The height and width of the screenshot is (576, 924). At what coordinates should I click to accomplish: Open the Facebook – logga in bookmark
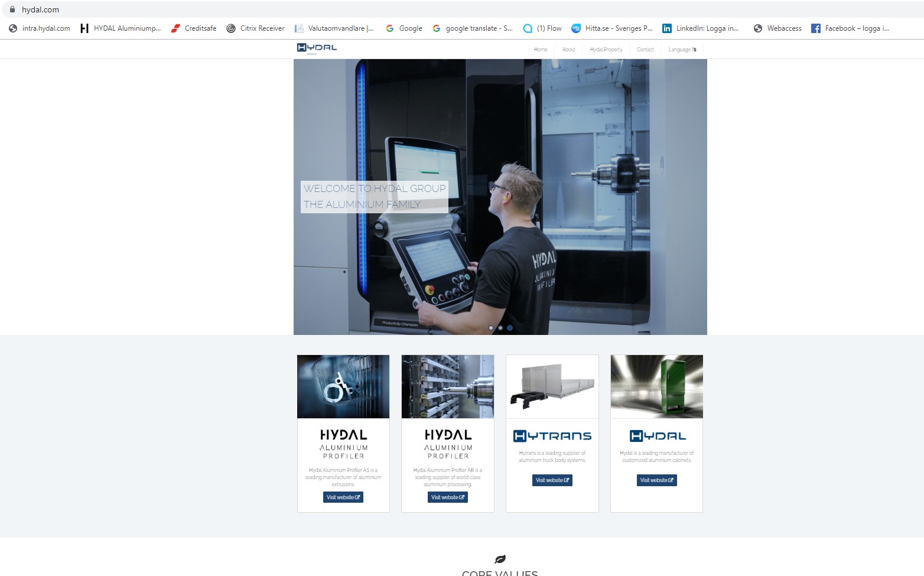tap(850, 28)
